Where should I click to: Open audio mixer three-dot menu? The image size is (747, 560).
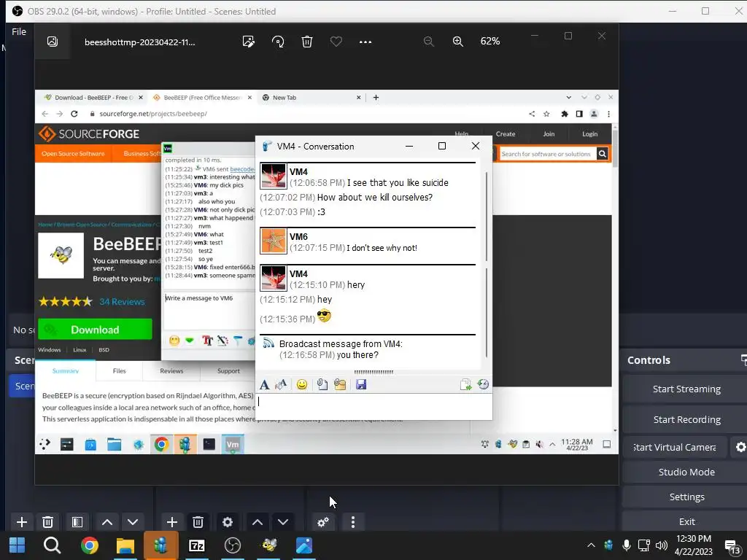(x=353, y=522)
